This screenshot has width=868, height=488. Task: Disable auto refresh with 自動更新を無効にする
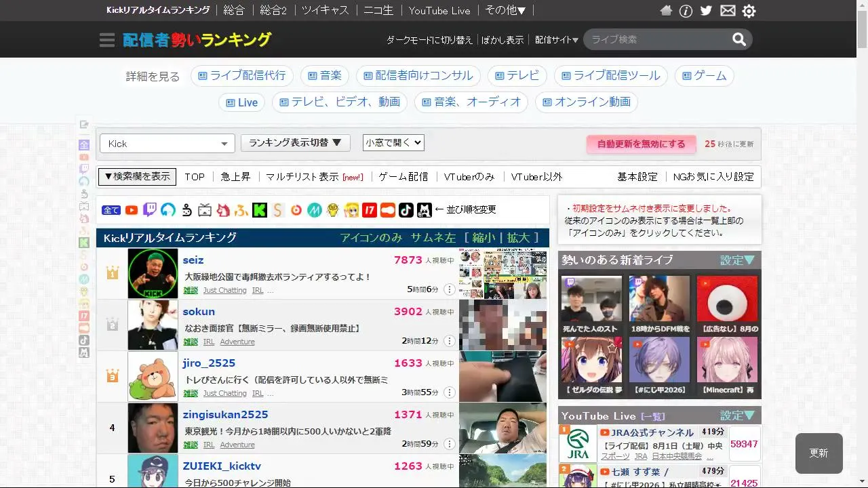click(x=642, y=144)
